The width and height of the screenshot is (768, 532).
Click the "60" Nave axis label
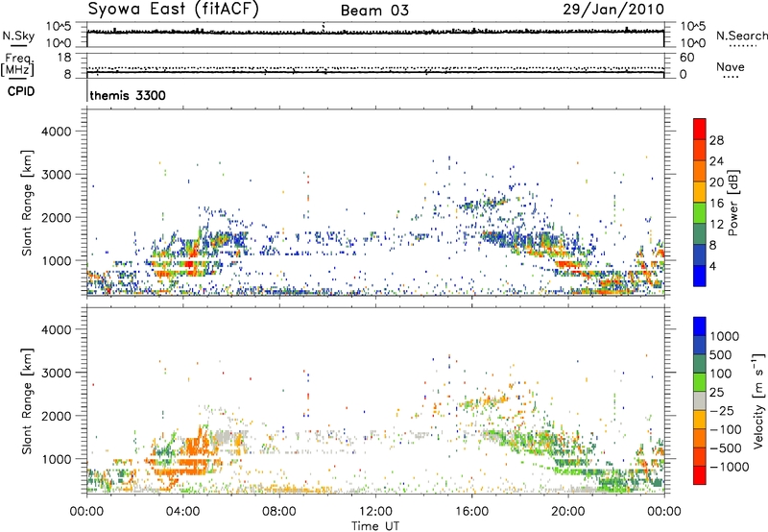687,58
